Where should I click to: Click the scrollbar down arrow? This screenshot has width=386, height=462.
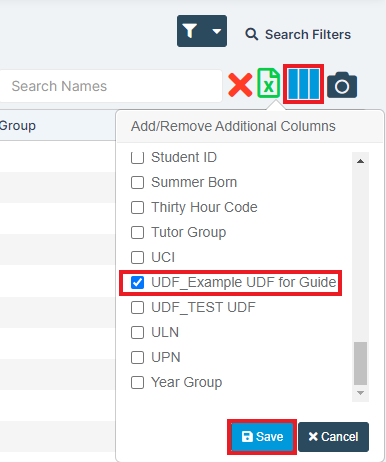point(360,393)
